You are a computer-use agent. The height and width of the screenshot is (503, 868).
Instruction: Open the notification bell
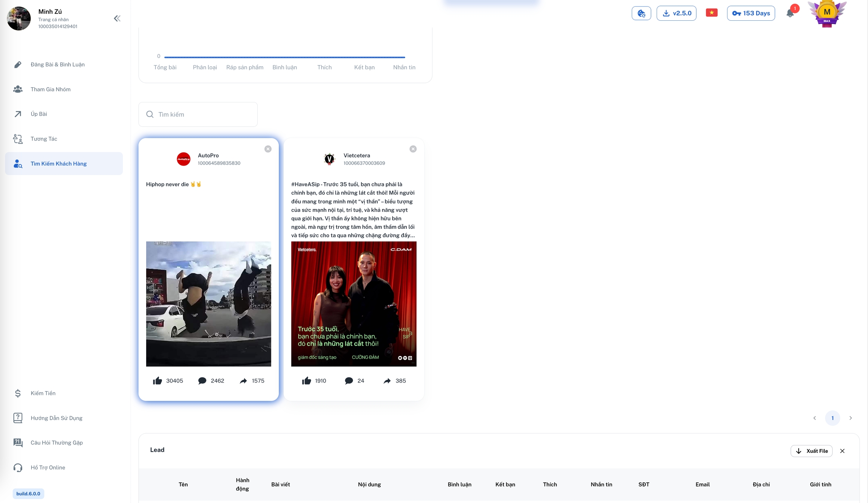coord(790,13)
